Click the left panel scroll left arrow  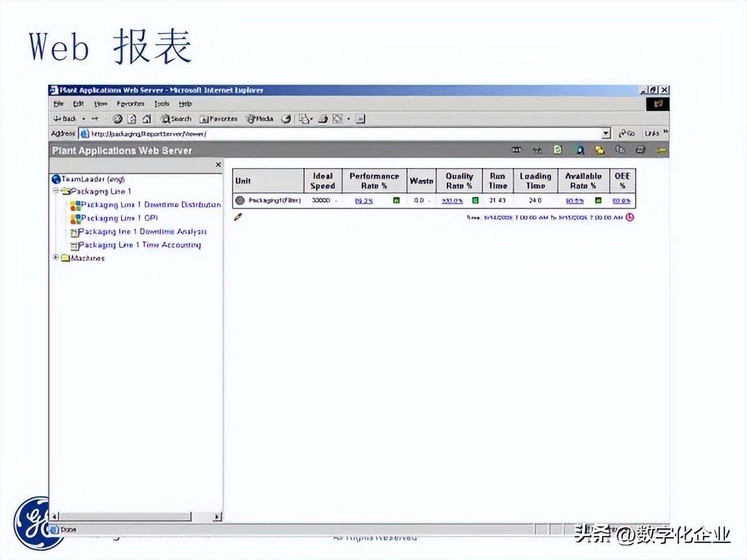[55, 516]
